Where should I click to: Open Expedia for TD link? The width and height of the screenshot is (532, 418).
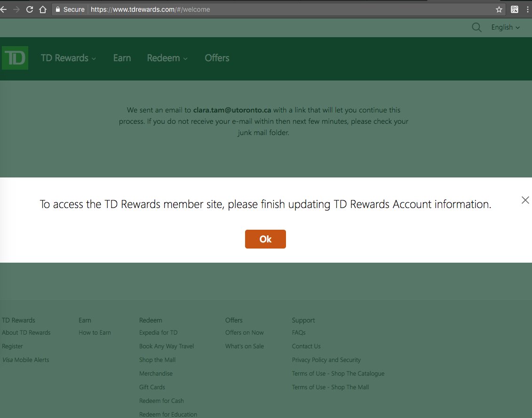tap(158, 332)
